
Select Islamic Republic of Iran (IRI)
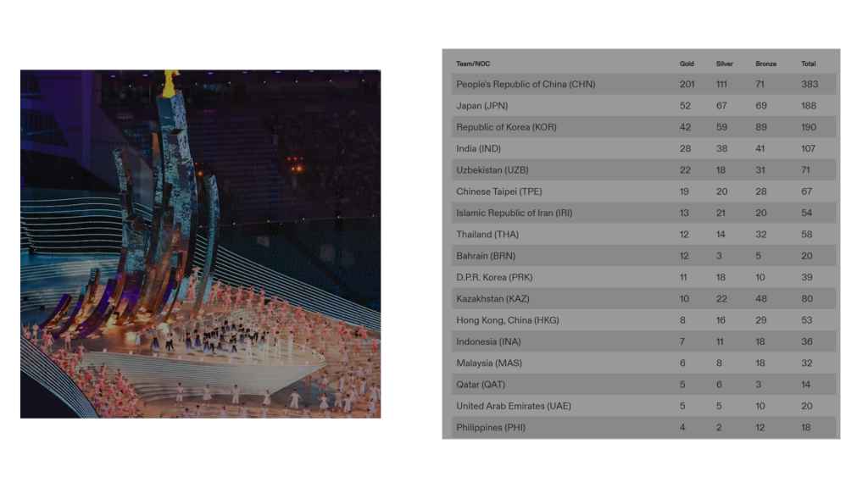514,213
